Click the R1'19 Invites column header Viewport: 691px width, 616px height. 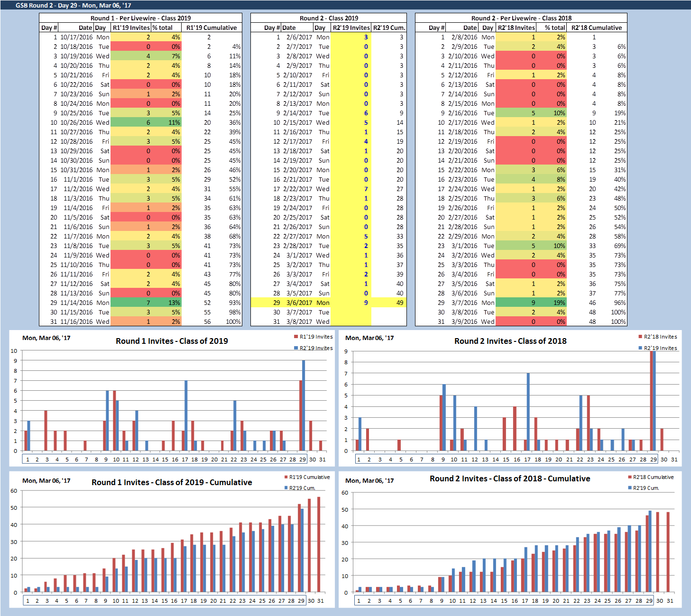click(131, 28)
